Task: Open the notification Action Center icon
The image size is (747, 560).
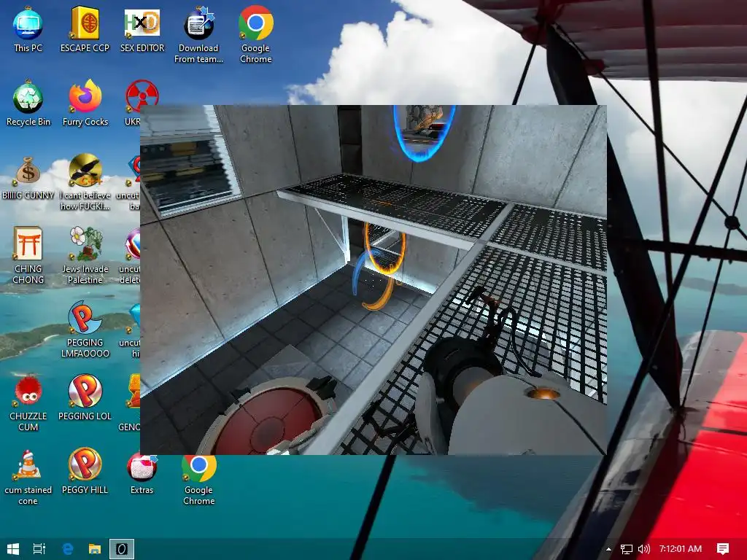Action: pyautogui.click(x=723, y=549)
